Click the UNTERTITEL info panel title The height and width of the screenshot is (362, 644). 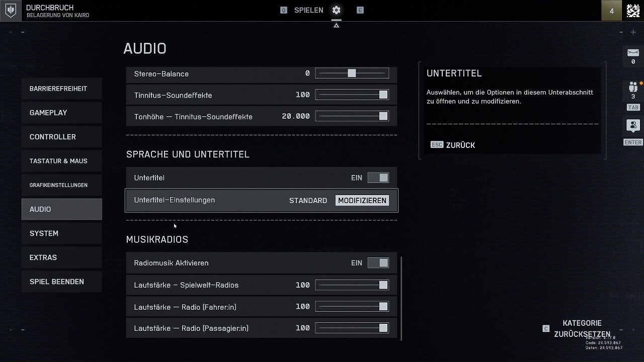point(454,73)
